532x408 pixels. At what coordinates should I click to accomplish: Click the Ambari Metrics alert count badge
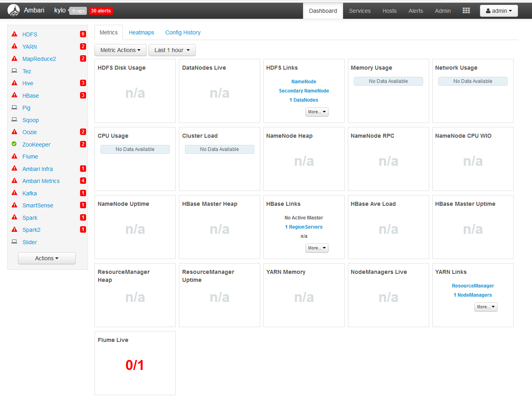[83, 181]
